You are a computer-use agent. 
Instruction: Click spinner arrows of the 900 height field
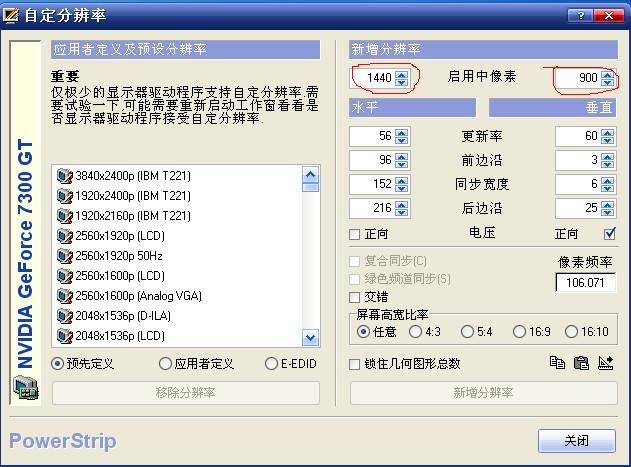(608, 78)
